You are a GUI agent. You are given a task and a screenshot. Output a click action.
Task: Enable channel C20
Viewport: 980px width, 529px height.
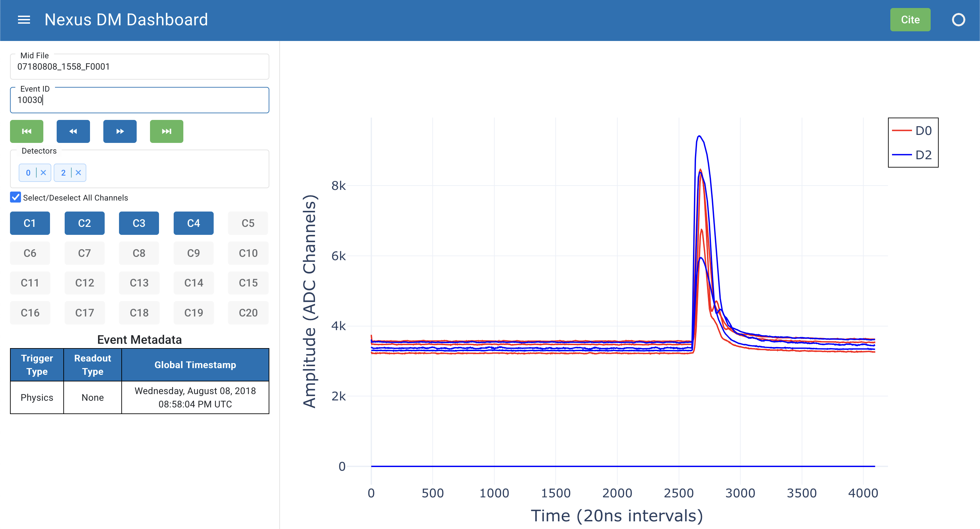coord(248,312)
